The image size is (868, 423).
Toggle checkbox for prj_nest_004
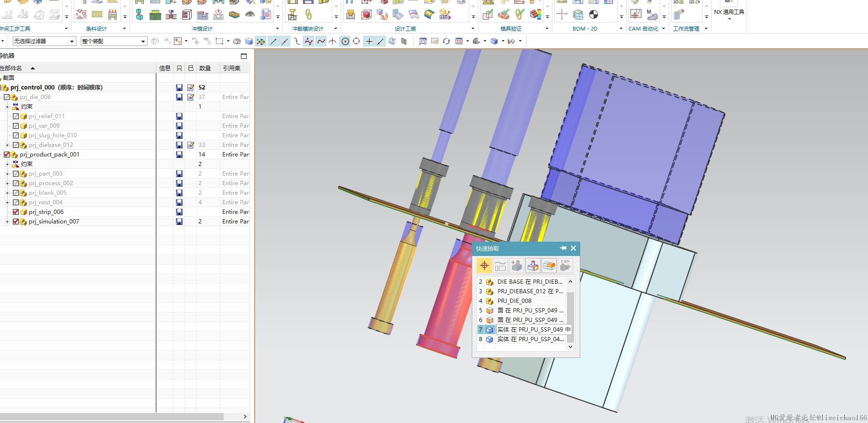point(16,202)
